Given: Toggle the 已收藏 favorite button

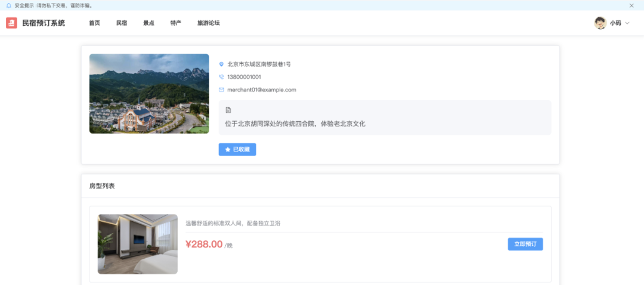Looking at the screenshot, I should point(237,150).
